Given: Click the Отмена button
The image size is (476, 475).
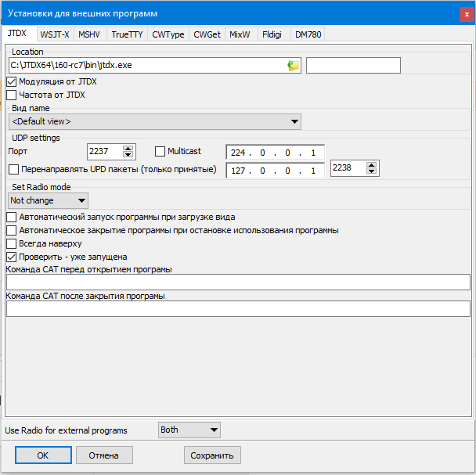Looking at the screenshot, I should 104,455.
